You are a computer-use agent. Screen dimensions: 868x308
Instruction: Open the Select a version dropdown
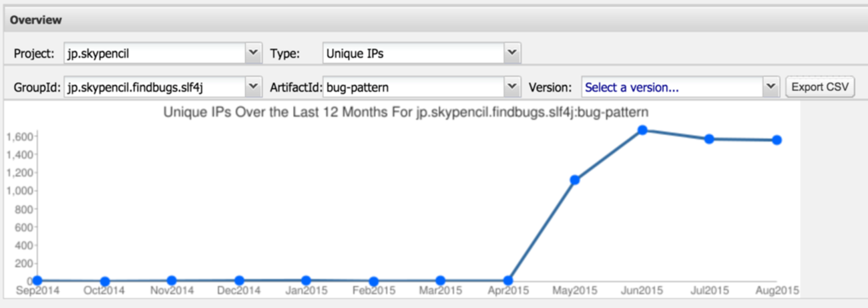click(x=771, y=87)
